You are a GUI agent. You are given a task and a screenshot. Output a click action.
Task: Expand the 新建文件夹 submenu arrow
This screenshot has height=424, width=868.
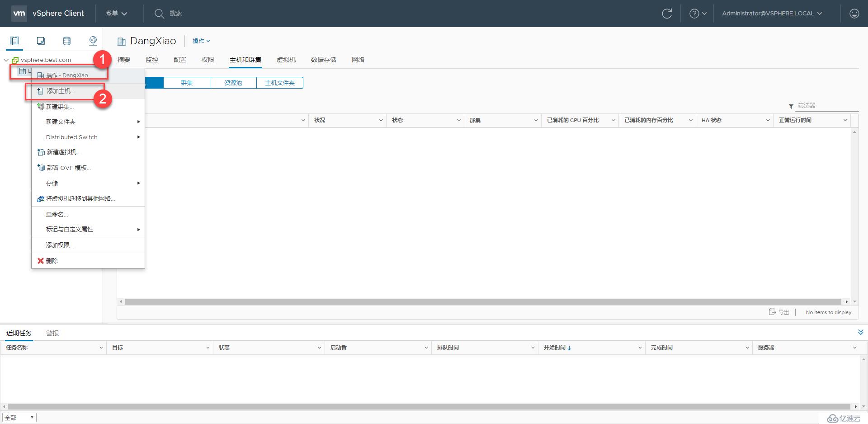pyautogui.click(x=138, y=122)
